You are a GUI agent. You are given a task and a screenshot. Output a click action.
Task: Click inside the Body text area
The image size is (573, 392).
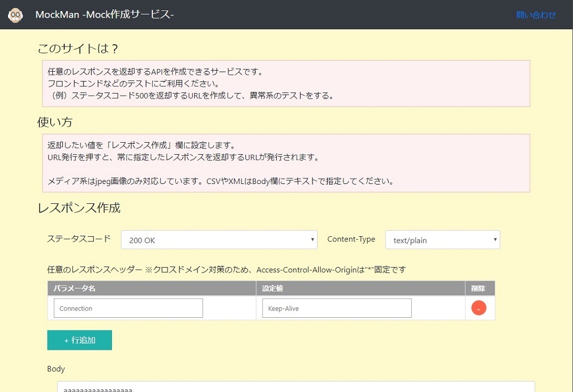click(296, 387)
